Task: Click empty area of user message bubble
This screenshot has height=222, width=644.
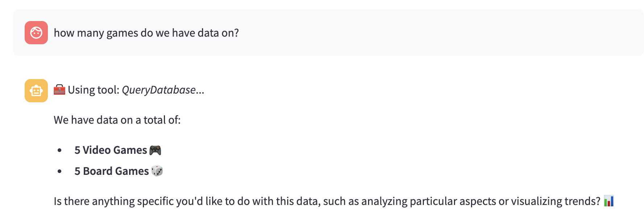Action: pos(435,33)
